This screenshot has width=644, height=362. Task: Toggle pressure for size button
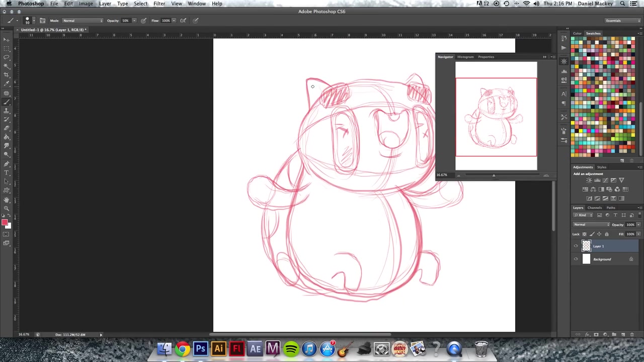tap(195, 21)
